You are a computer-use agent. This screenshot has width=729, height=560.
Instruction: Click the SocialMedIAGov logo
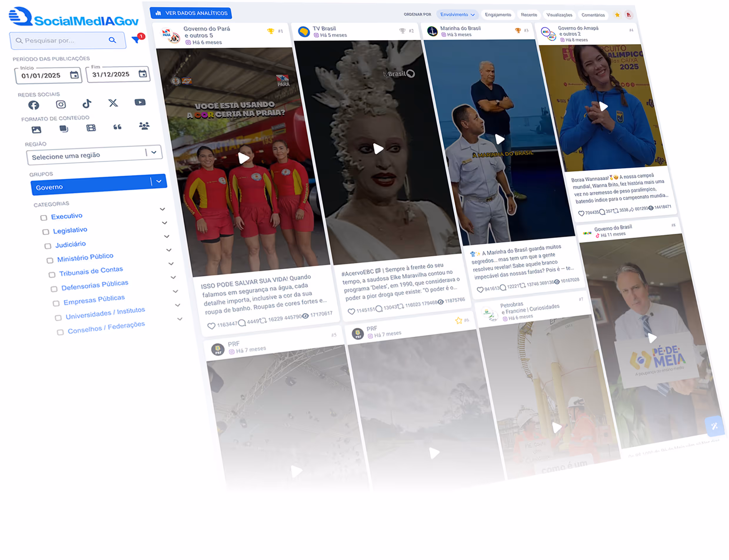74,17
